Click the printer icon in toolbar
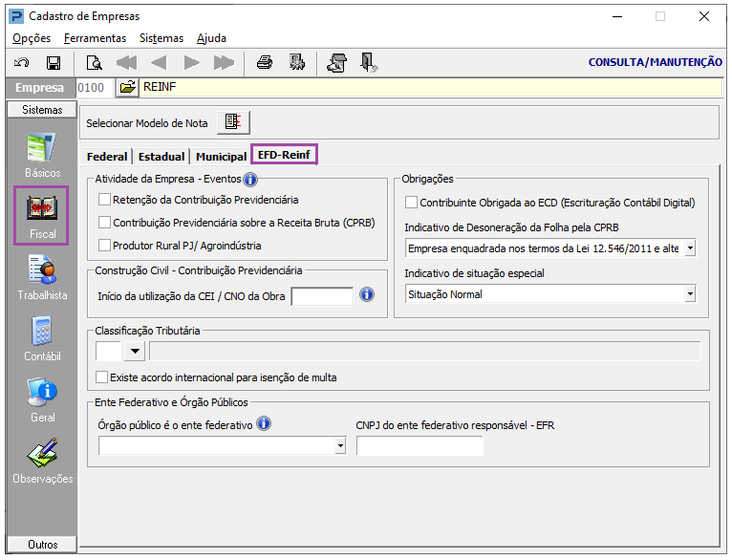The height and width of the screenshot is (560, 732). click(265, 62)
